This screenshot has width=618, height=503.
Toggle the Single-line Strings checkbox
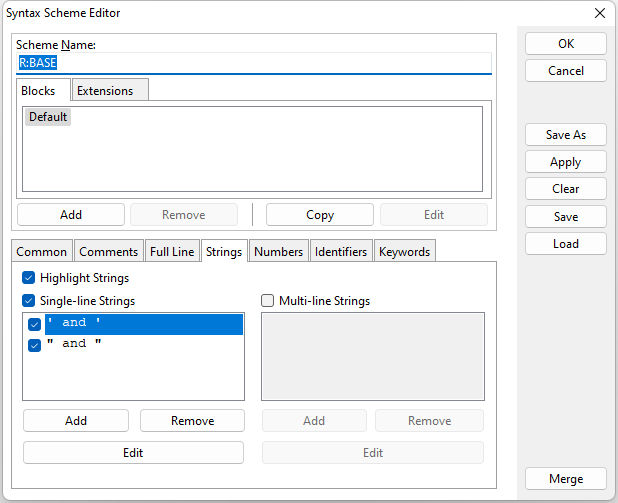coord(28,301)
